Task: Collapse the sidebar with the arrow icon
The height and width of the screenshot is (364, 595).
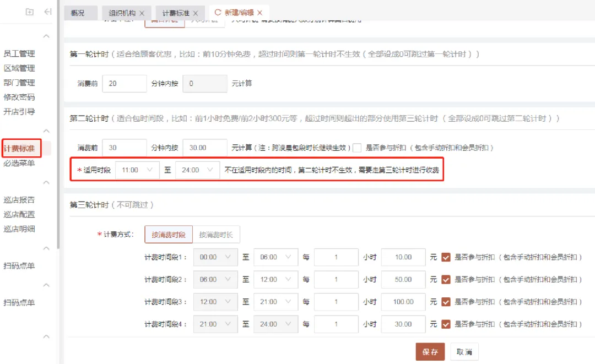Action: pos(48,12)
